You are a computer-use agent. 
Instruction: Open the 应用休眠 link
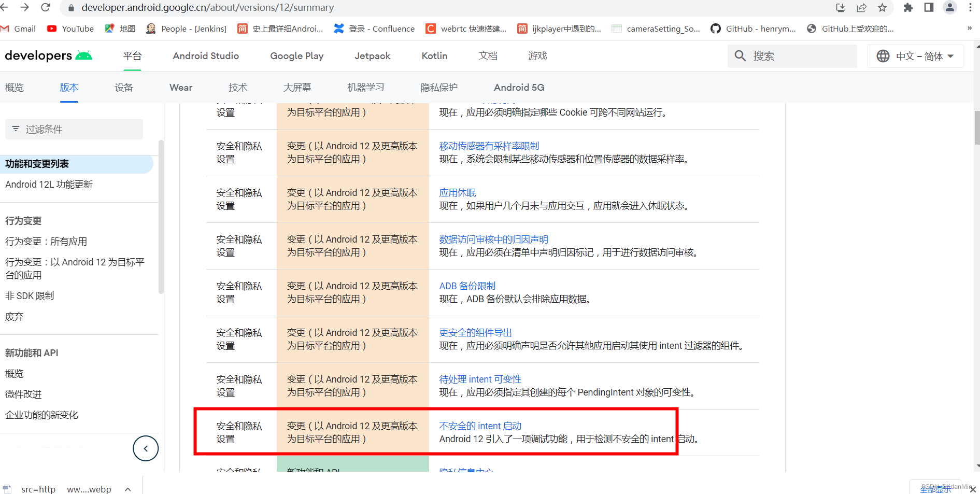tap(457, 192)
